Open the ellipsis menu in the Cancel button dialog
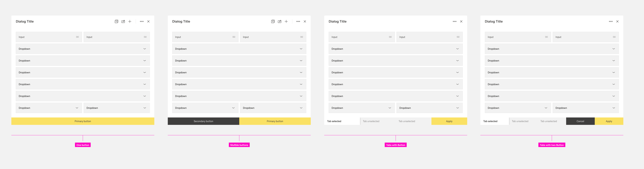The image size is (644, 169). (610, 22)
